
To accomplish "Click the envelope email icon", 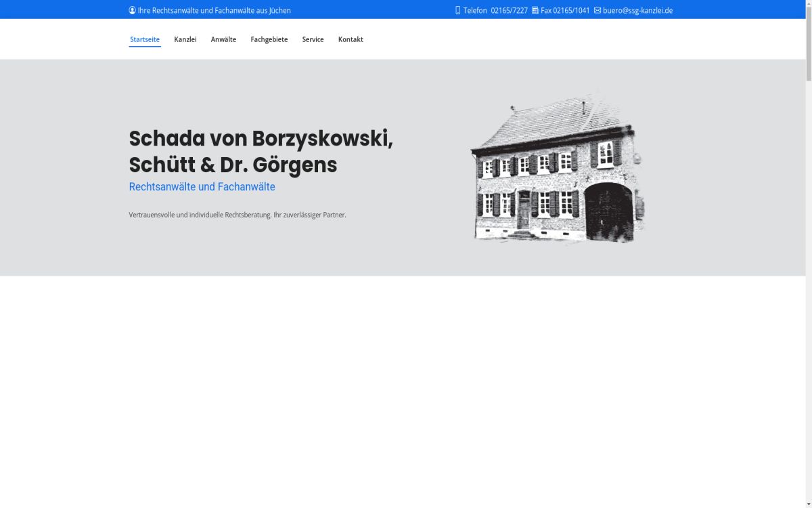I will click(x=597, y=10).
